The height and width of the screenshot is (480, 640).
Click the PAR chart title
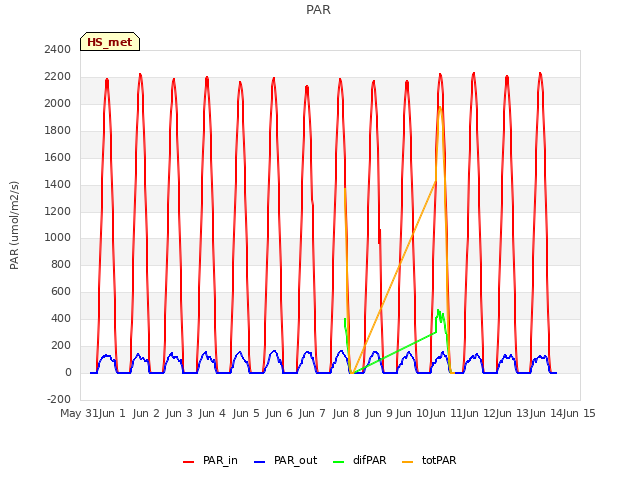pos(318,9)
